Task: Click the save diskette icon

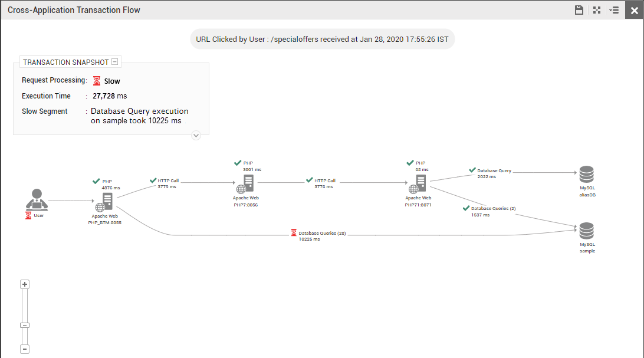Action: [579, 10]
